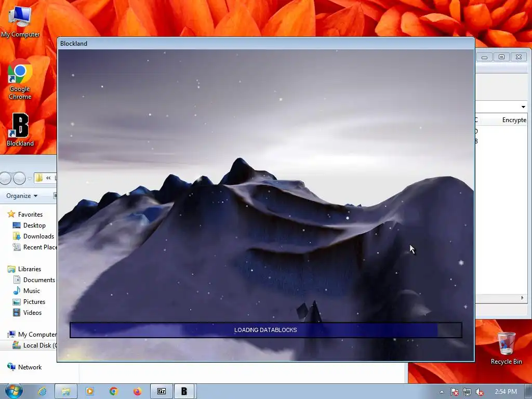Open the Videos library
The width and height of the screenshot is (532, 399).
(x=32, y=312)
